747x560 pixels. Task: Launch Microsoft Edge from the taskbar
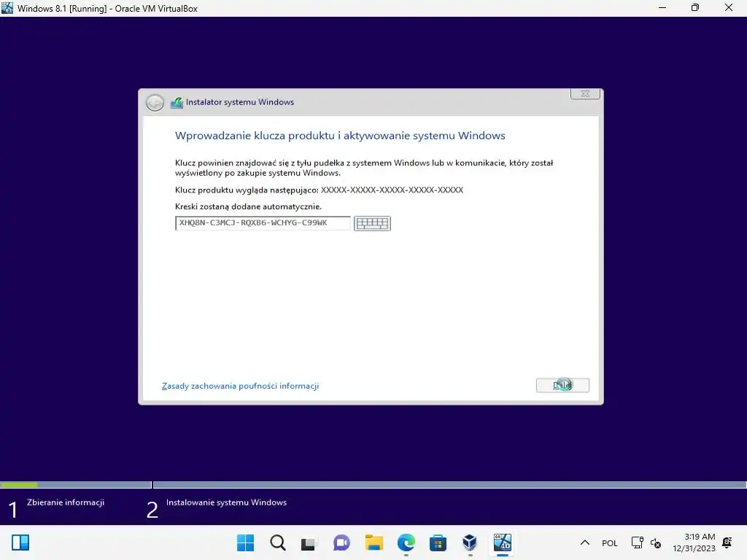[x=406, y=542]
